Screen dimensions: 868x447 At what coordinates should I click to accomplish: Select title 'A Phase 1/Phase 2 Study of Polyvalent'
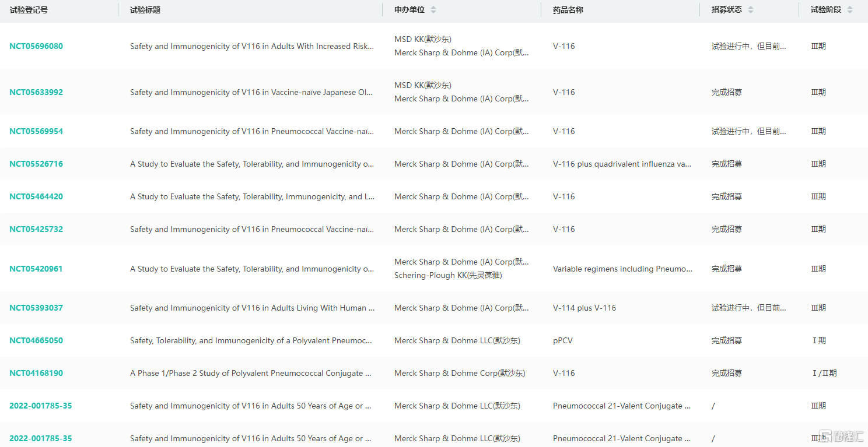coord(251,373)
